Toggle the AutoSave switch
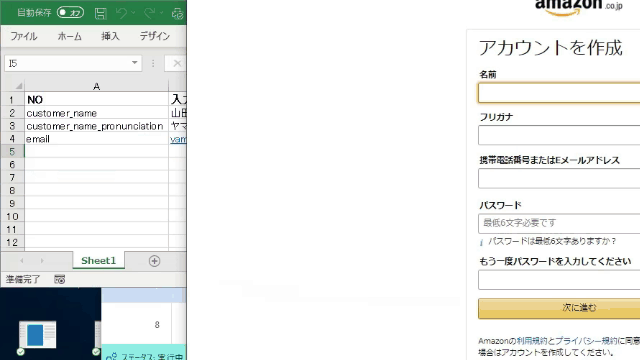Image resolution: width=640 pixels, height=360 pixels. point(70,13)
